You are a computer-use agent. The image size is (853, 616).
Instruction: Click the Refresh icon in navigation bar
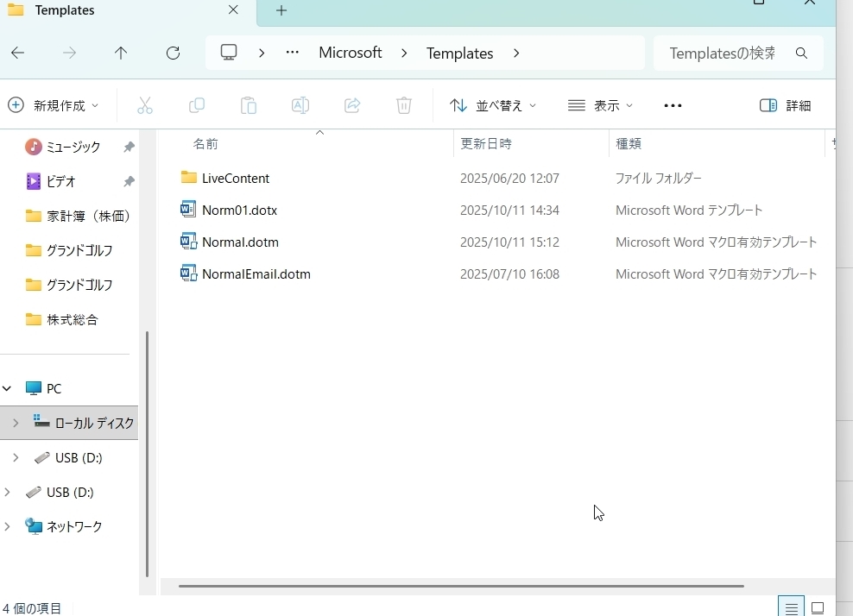(173, 53)
